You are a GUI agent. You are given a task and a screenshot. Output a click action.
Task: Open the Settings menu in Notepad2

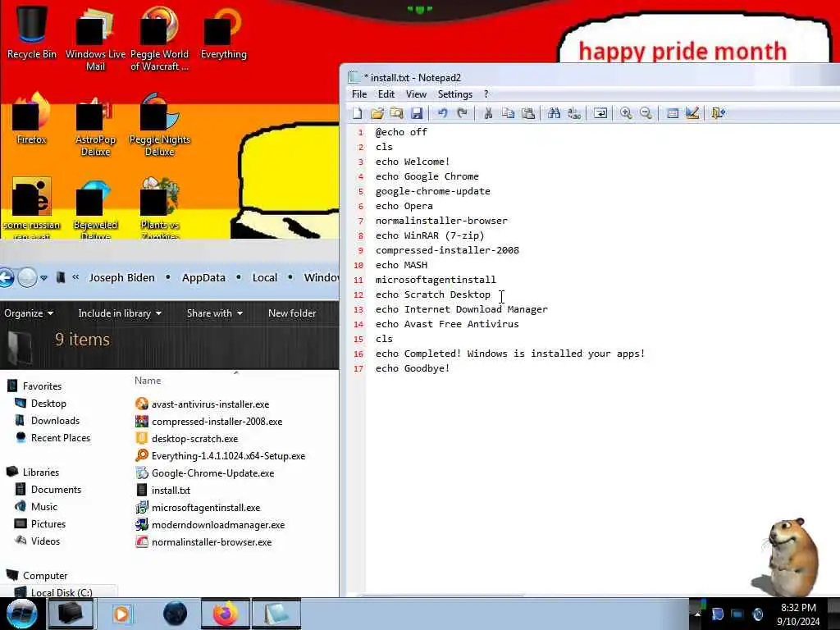coord(454,94)
